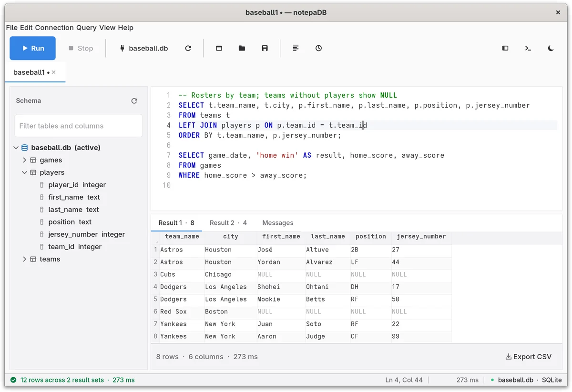Click the database icon beside baseball.db (active)

(25, 148)
